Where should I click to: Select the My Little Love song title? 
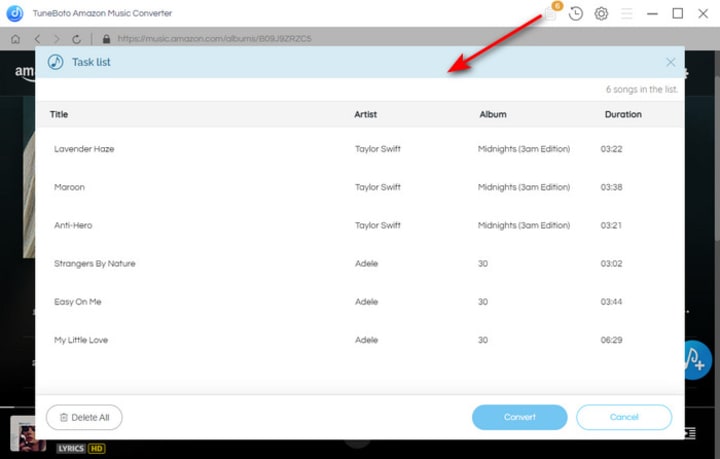click(x=81, y=340)
